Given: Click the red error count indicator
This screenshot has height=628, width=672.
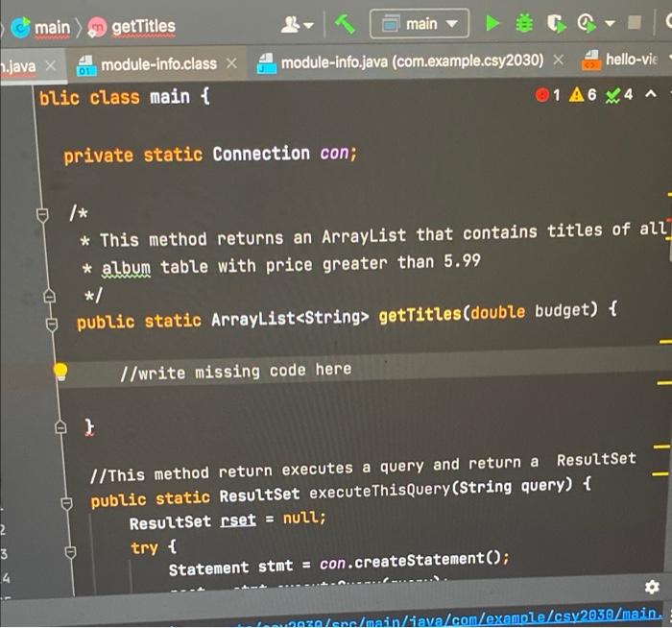Looking at the screenshot, I should click(548, 95).
